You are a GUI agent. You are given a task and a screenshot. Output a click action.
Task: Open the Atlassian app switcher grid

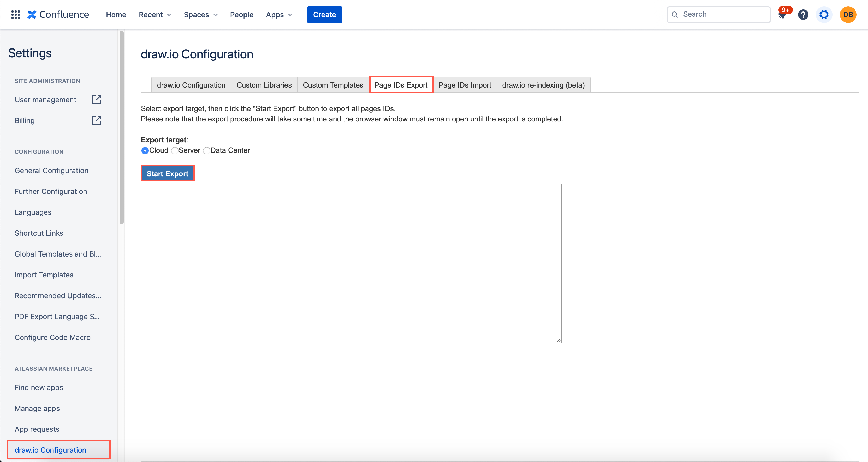pos(15,15)
